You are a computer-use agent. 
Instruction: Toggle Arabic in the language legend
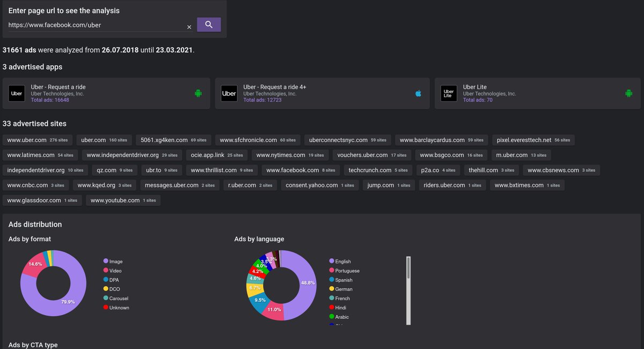339,317
